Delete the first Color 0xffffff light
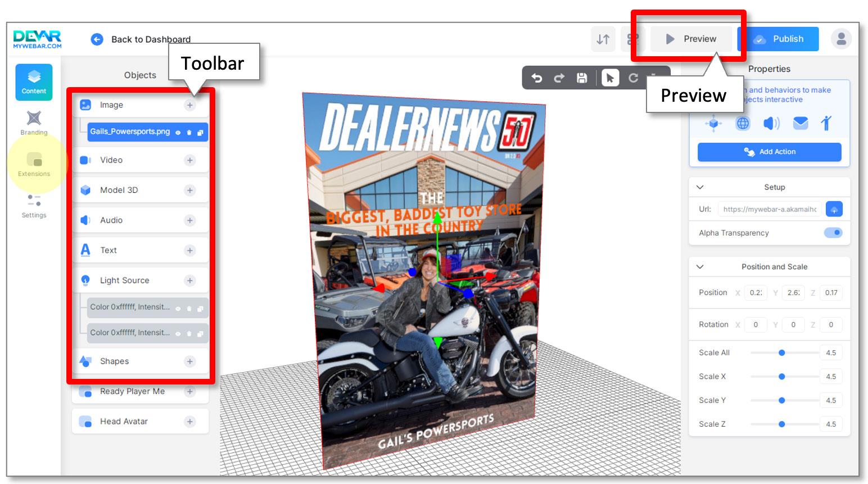The height and width of the screenshot is (484, 868). pyautogui.click(x=189, y=308)
